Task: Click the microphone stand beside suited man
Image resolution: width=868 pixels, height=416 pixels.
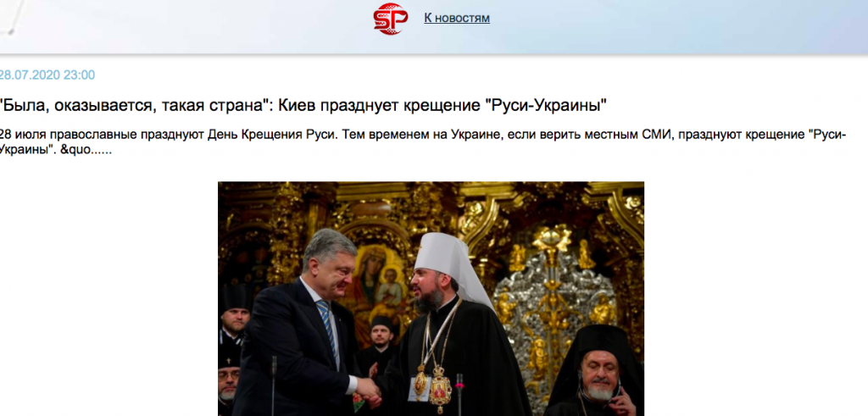Action: (274, 386)
